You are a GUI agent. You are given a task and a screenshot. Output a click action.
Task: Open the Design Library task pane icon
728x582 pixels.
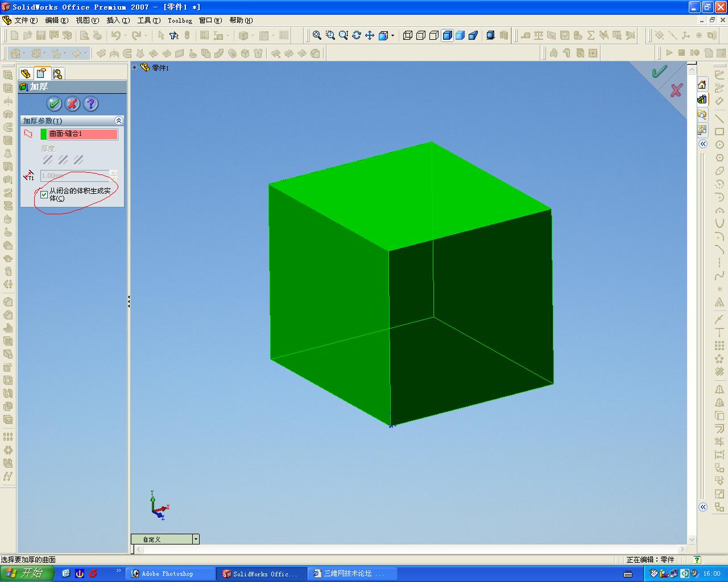tap(702, 99)
